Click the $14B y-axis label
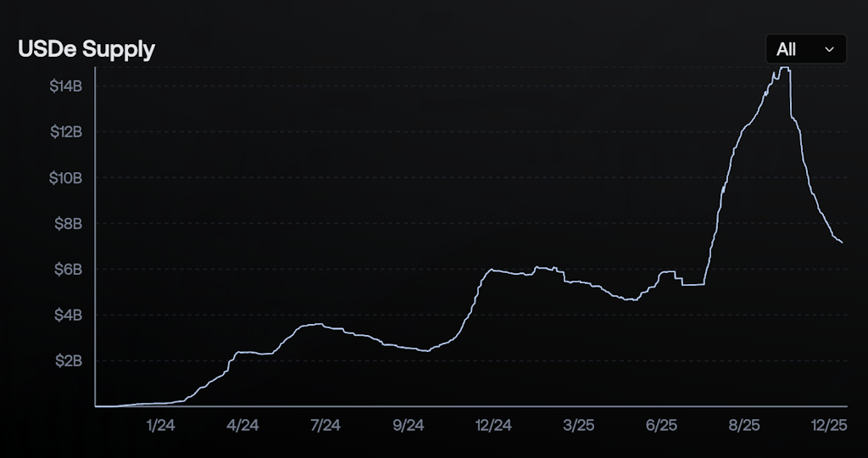The width and height of the screenshot is (868, 458). [x=65, y=87]
